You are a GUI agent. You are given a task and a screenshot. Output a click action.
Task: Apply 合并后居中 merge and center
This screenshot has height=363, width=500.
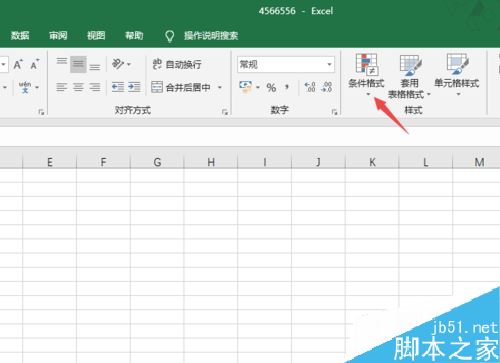(181, 87)
